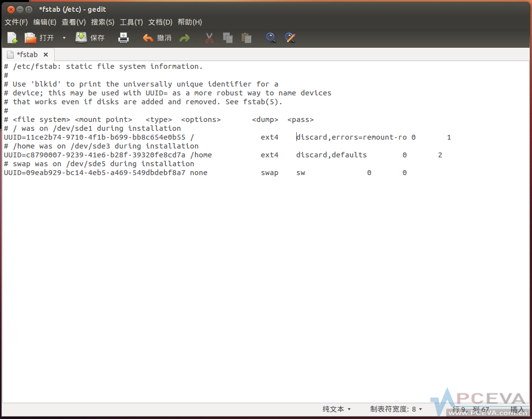Click the redo arrow icon
This screenshot has height=419, width=532.
point(185,38)
